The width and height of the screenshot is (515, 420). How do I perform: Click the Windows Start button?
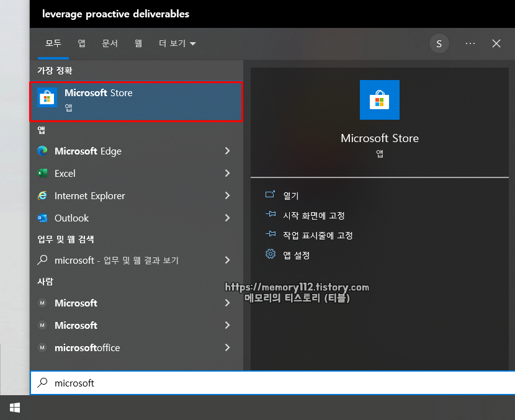click(15, 408)
